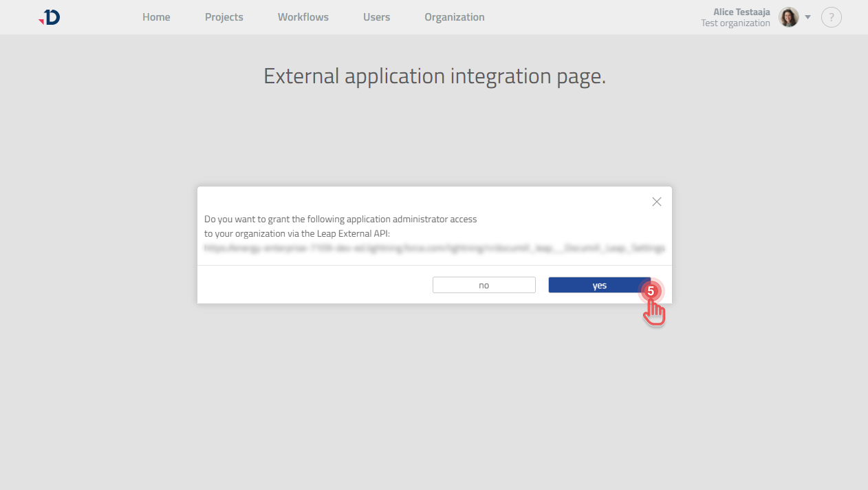Viewport: 868px width, 490px height.
Task: Open the Workflows page
Action: click(303, 17)
